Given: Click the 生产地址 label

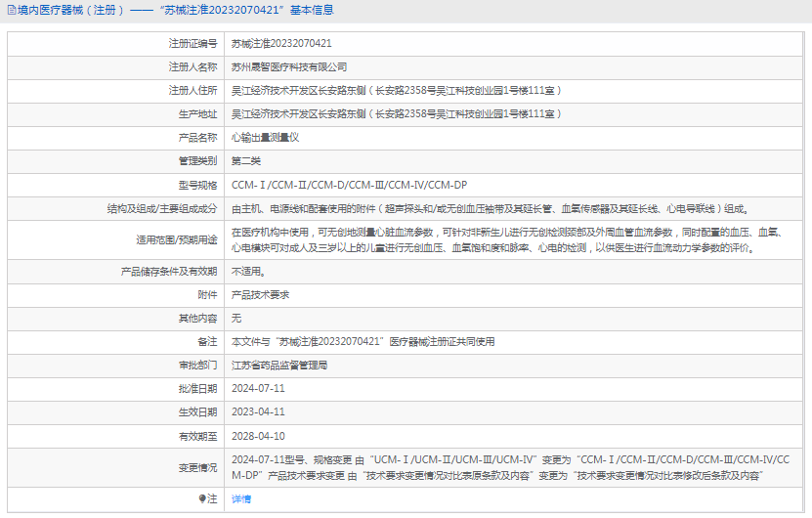Looking at the screenshot, I should [197, 114].
